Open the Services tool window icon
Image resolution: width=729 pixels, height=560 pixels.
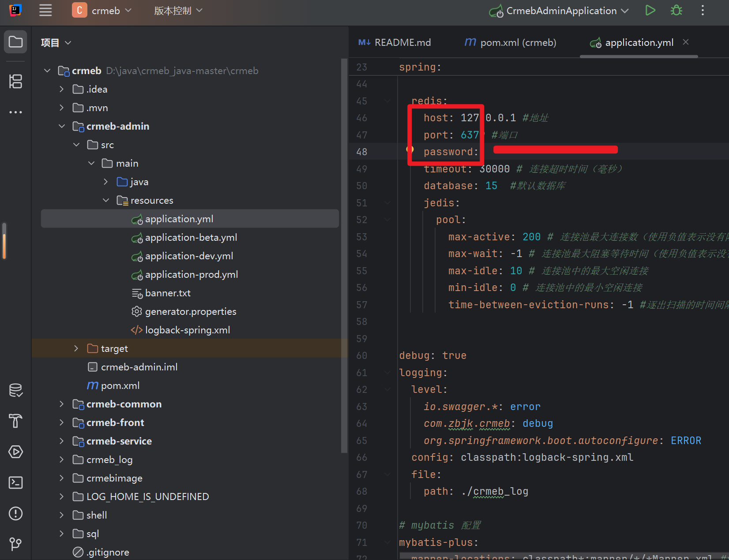point(15,452)
